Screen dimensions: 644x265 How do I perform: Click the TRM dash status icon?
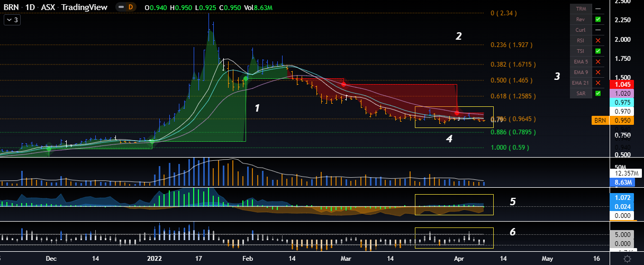598,9
